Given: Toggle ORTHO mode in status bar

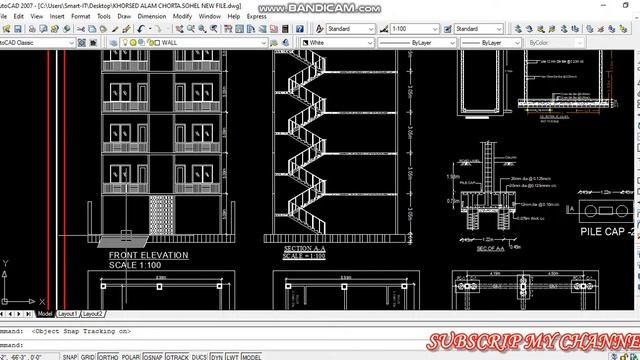Looking at the screenshot, I should click(x=108, y=357).
